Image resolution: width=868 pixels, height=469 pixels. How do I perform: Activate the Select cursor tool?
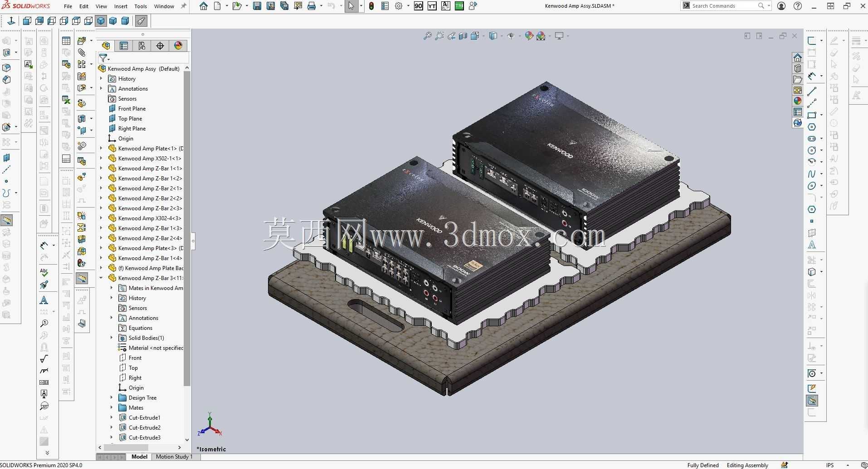tap(351, 6)
